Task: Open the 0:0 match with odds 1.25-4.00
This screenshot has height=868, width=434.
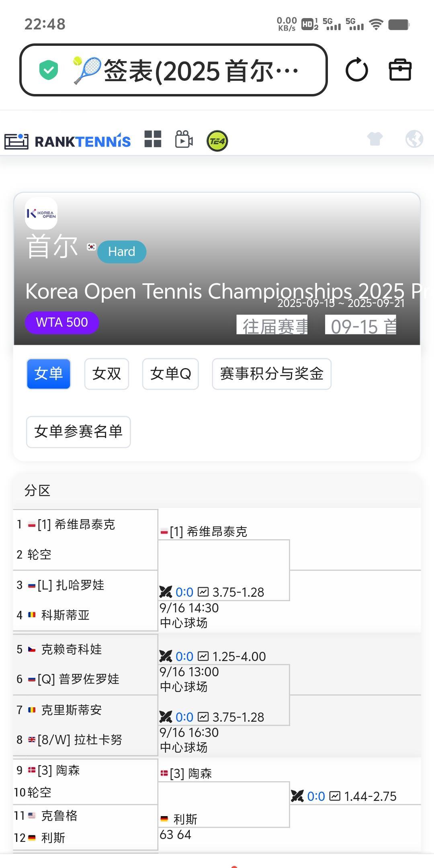Action: (x=184, y=656)
